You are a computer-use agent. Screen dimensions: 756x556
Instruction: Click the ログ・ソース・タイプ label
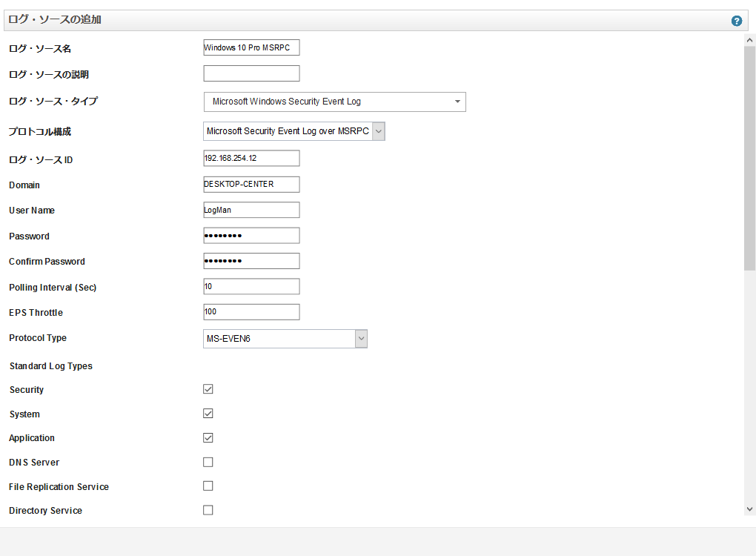(x=53, y=102)
